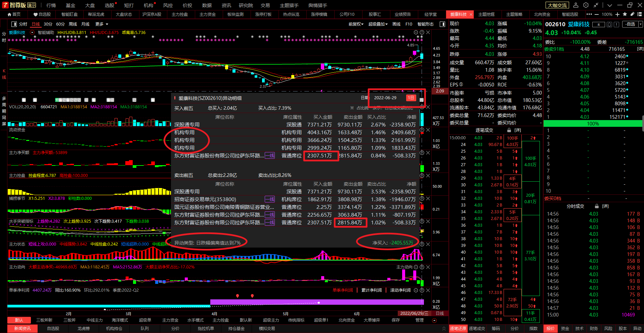The image size is (644, 333).
Task: Go to the 首页 home tab
Action: coord(14,14)
